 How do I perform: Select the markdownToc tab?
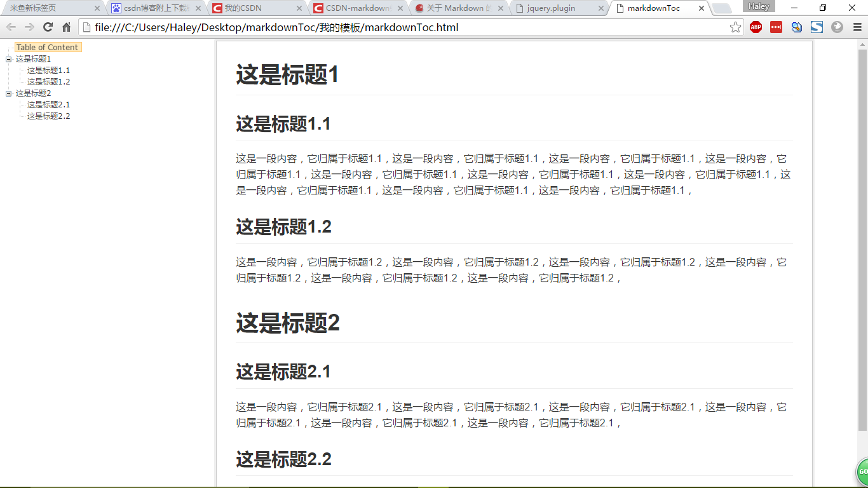(x=661, y=8)
